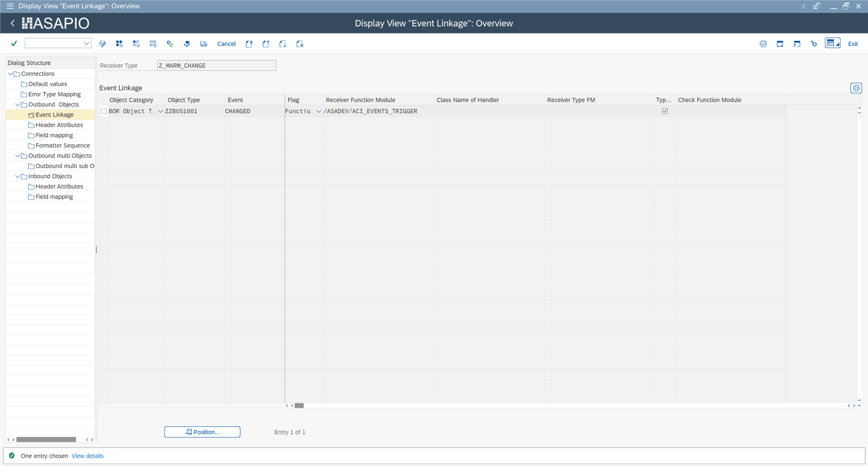Image resolution: width=868 pixels, height=466 pixels.
Task: Select Formatter Sequence tree item
Action: tap(62, 146)
